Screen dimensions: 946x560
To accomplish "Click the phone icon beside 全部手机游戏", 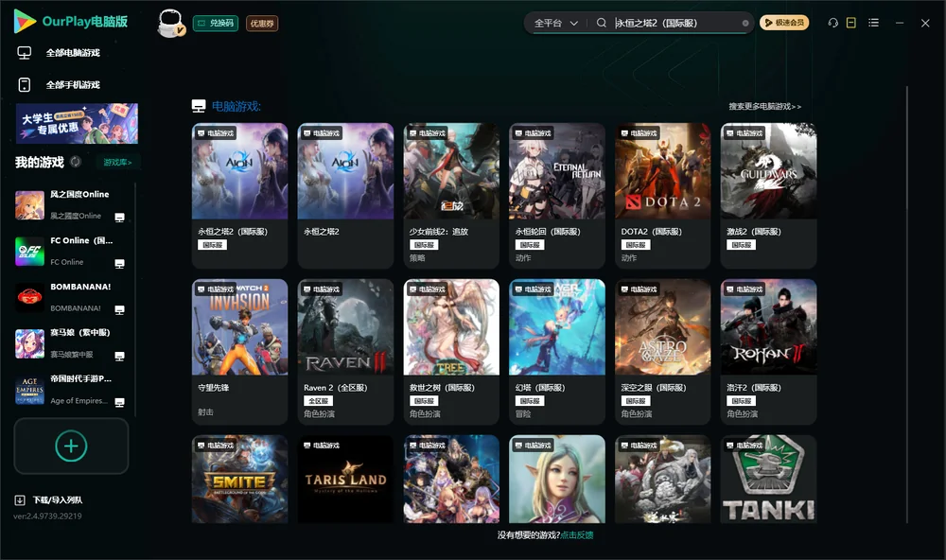I will [25, 84].
